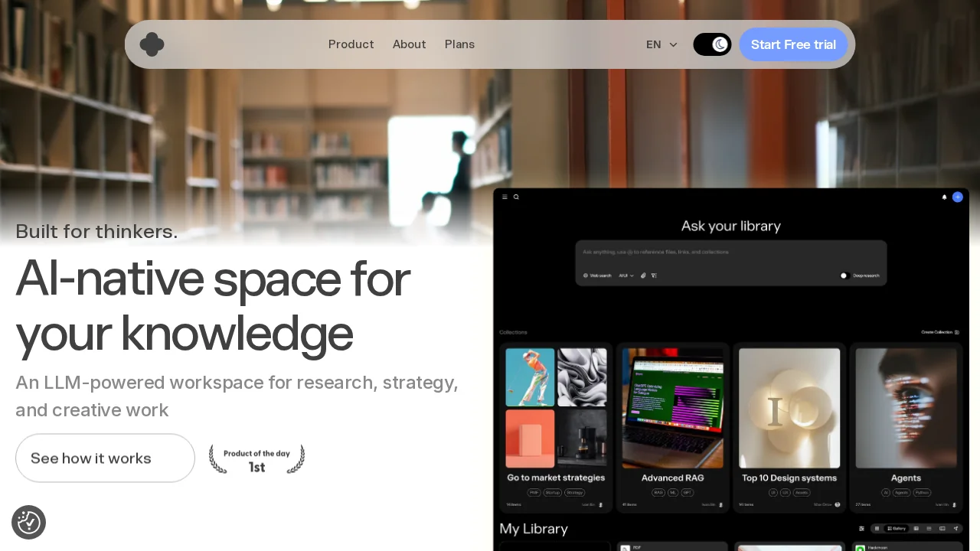Go to the Plans page

(x=459, y=44)
